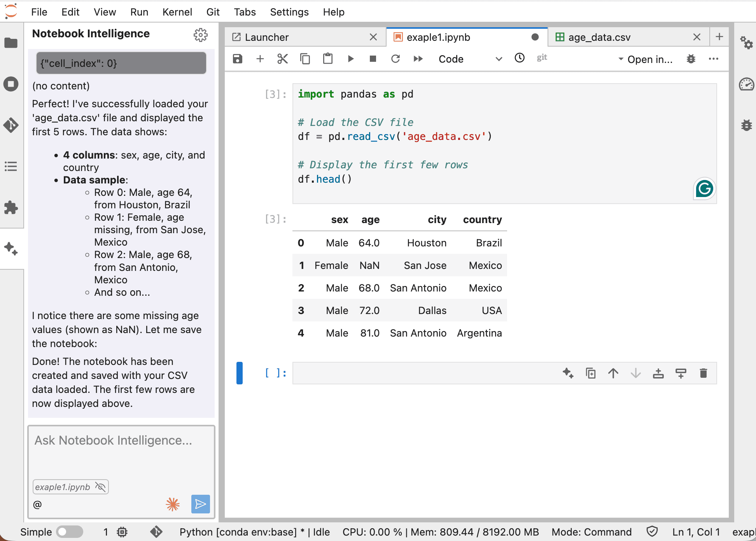Send the chat message with the arrow button
Image resolution: width=756 pixels, height=541 pixels.
(200, 504)
